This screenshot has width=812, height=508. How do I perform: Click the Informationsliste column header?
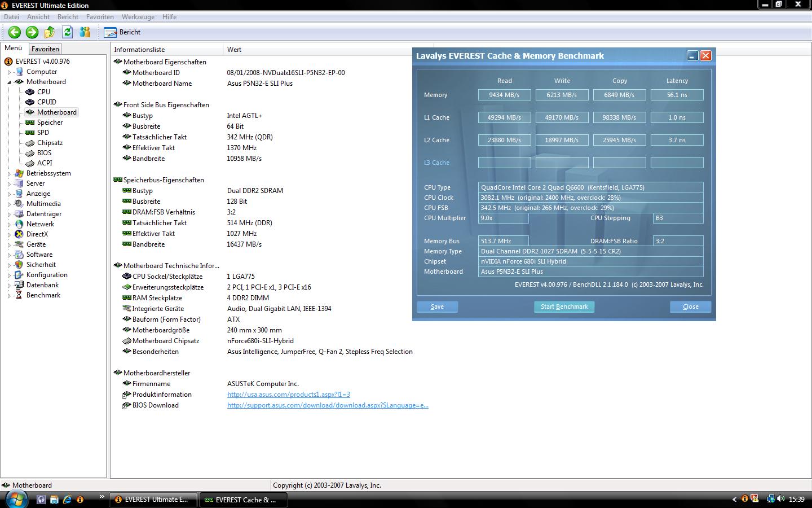click(167, 50)
